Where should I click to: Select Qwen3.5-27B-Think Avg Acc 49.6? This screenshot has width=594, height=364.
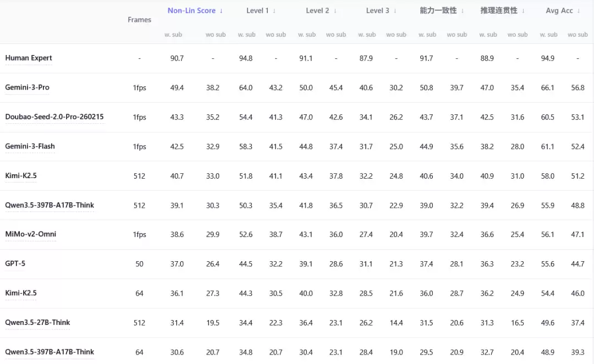click(x=547, y=323)
